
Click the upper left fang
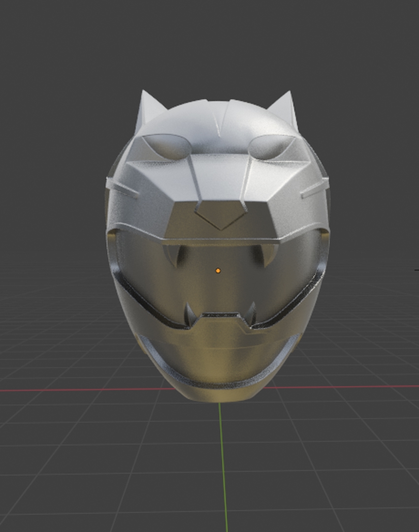coord(172,255)
